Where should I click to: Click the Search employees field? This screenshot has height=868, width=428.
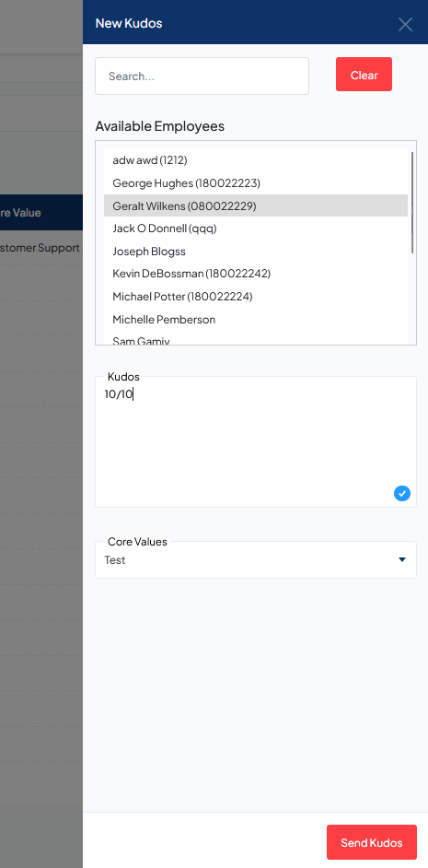202,76
